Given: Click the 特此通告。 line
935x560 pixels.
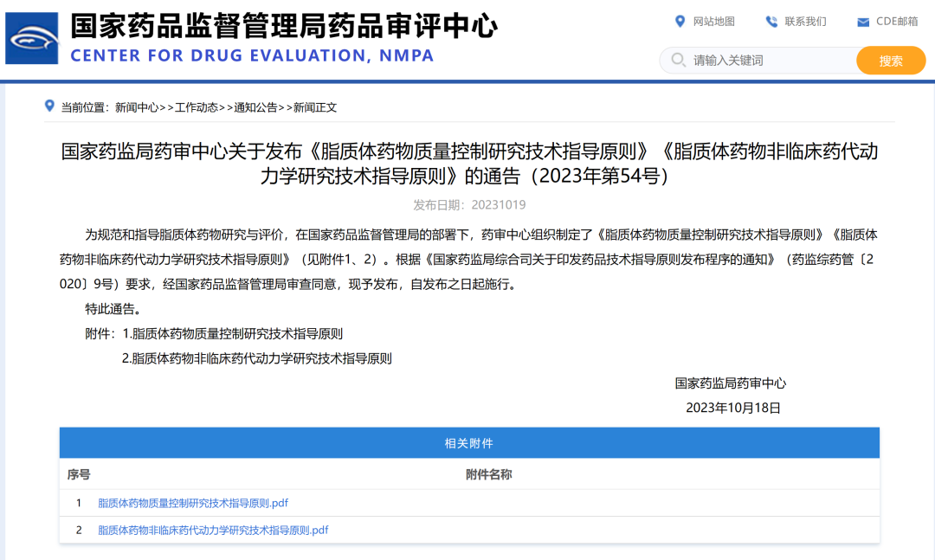Looking at the screenshot, I should click(x=113, y=309).
